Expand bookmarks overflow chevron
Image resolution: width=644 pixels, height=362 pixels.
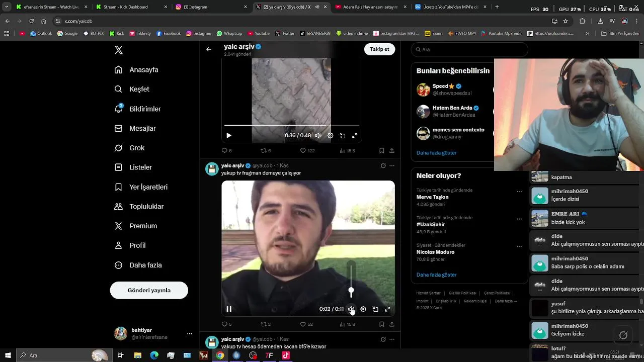pos(588,34)
